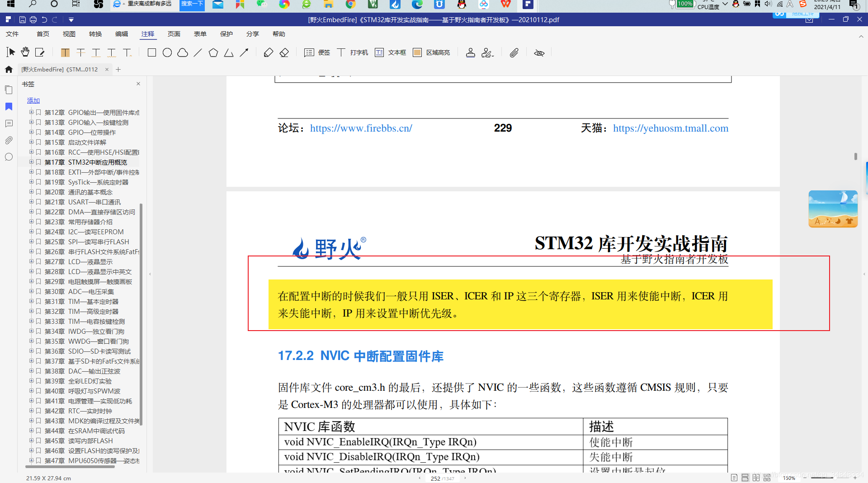Select the text box 文本框 tool
868x483 pixels.
click(x=391, y=52)
